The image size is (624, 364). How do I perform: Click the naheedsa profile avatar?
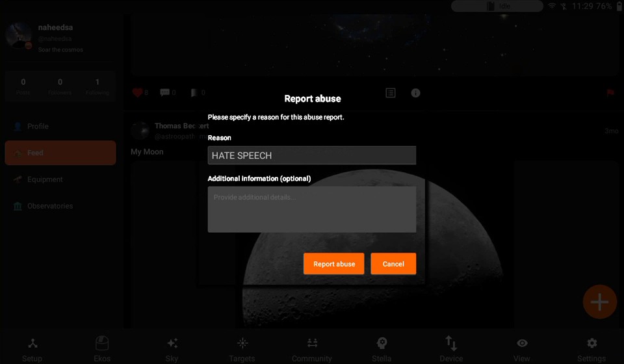pyautogui.click(x=19, y=36)
